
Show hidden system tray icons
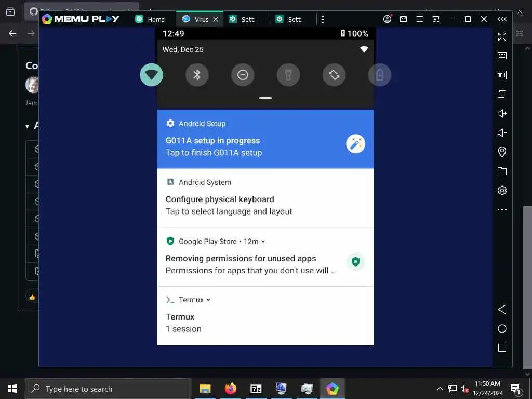[x=440, y=389]
